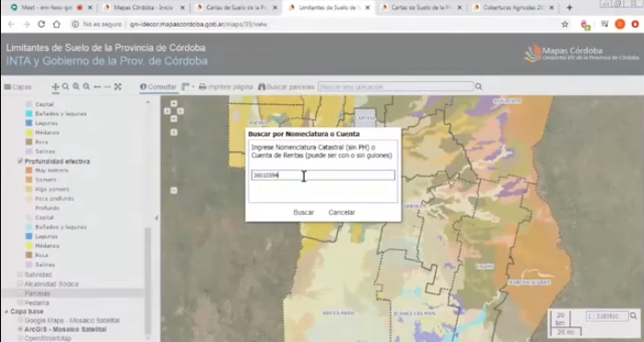Switch to Mapas Córdoba - Inicio tab
Image resolution: width=644 pixels, height=342 pixels.
tap(144, 7)
